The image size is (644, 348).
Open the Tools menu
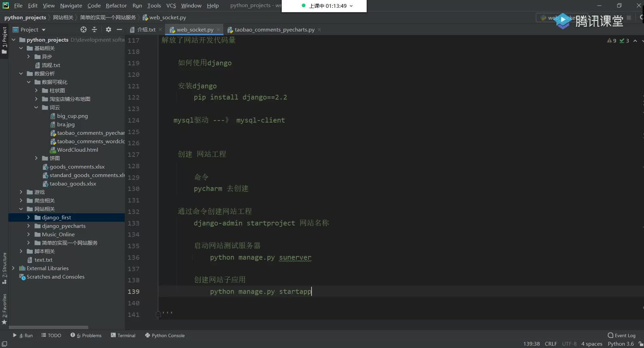(154, 5)
